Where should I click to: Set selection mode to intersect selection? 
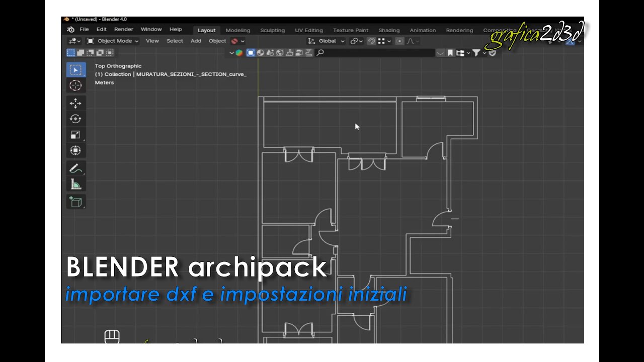(x=110, y=53)
